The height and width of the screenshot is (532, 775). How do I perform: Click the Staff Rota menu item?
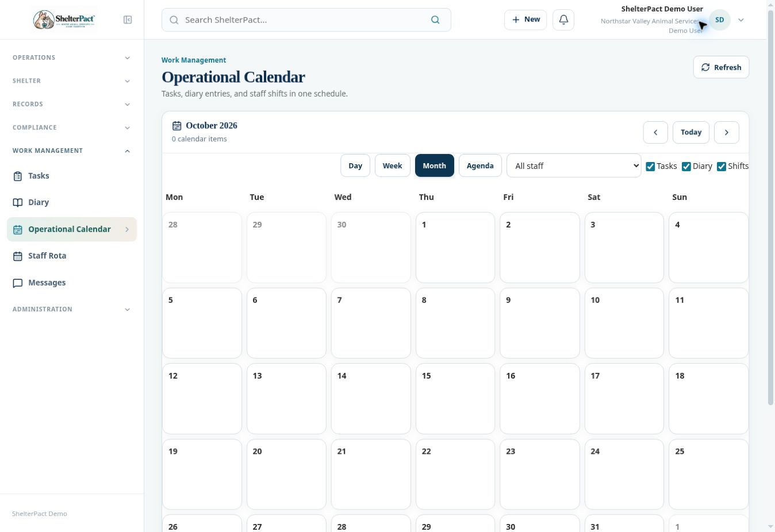[72, 256]
